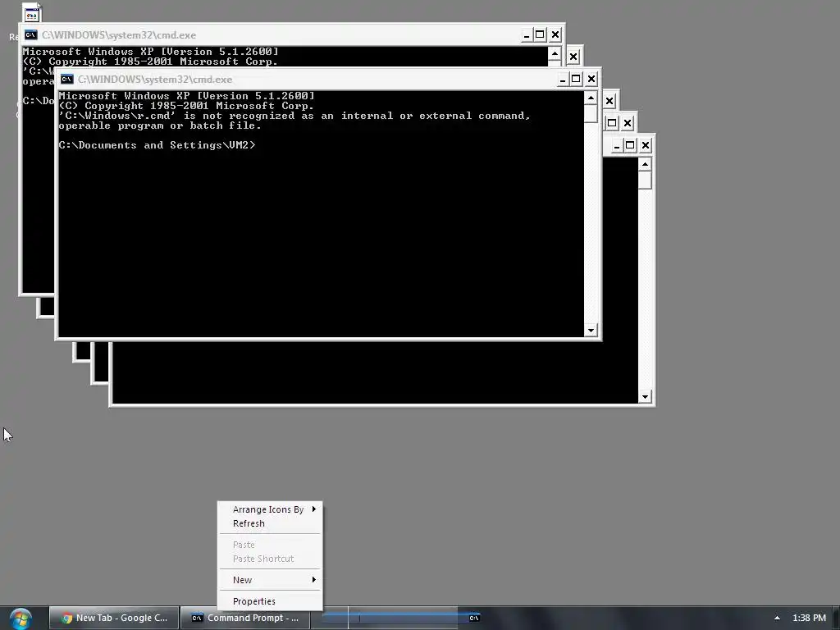Close the rearmost cmd.exe window
Image resolution: width=840 pixels, height=630 pixels.
click(555, 34)
